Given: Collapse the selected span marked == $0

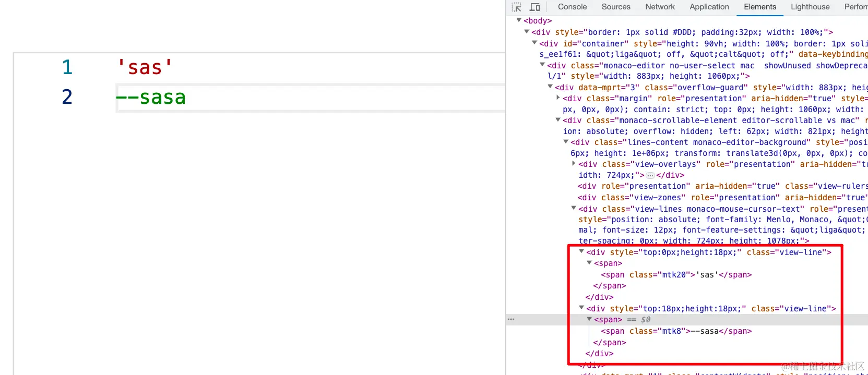Looking at the screenshot, I should point(589,319).
